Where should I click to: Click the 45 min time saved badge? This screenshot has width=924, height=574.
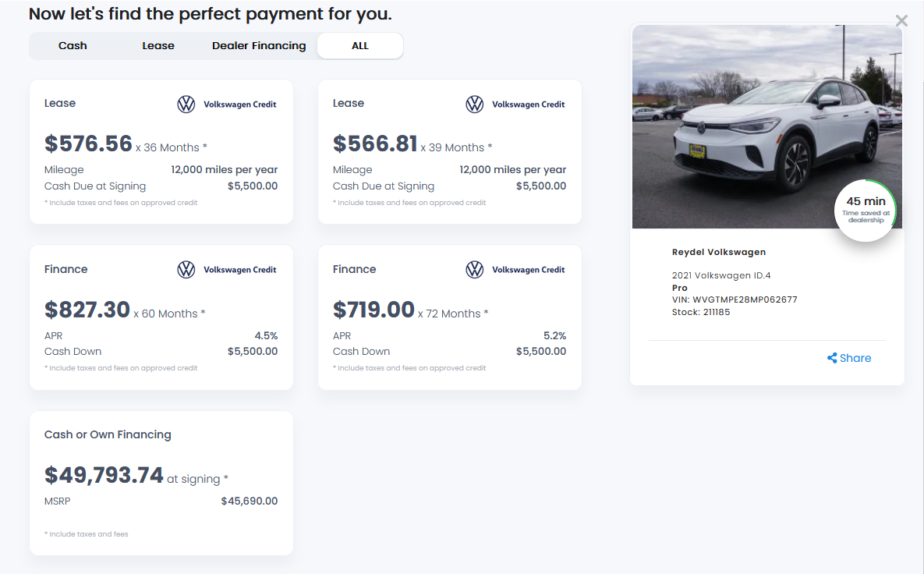click(866, 211)
